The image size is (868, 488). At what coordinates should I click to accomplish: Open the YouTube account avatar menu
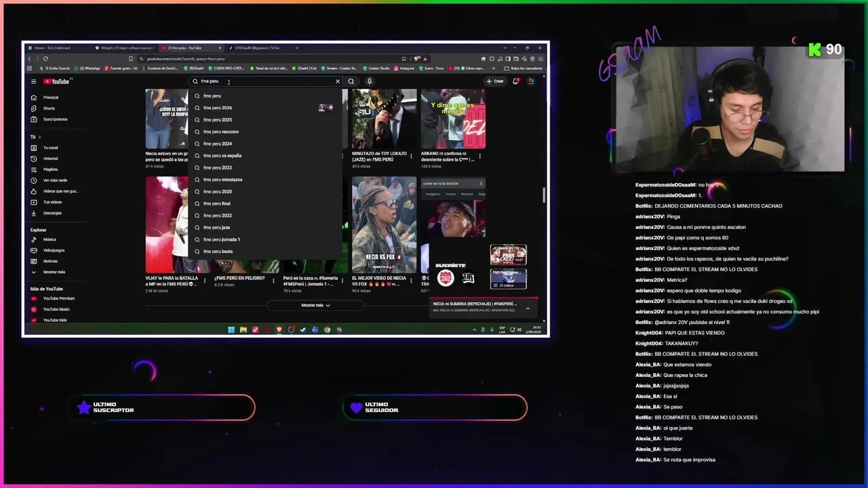[531, 81]
